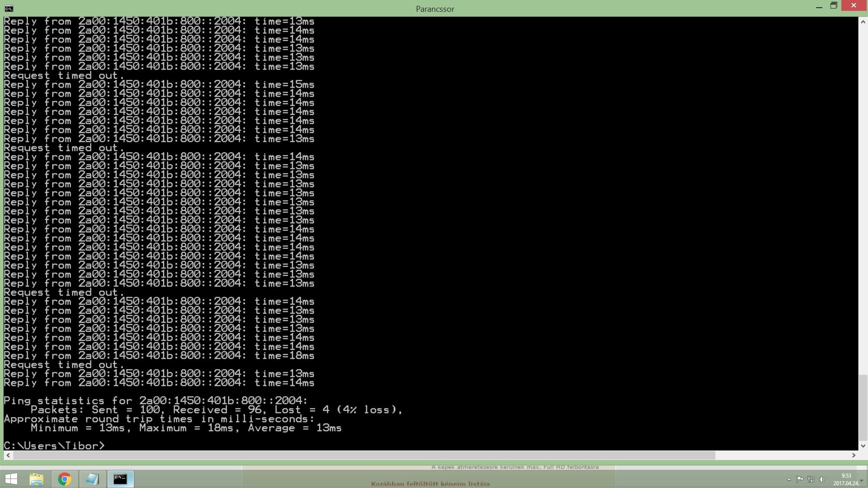Launch Google Chrome from the taskbar
The image size is (868, 488).
pos(65,479)
